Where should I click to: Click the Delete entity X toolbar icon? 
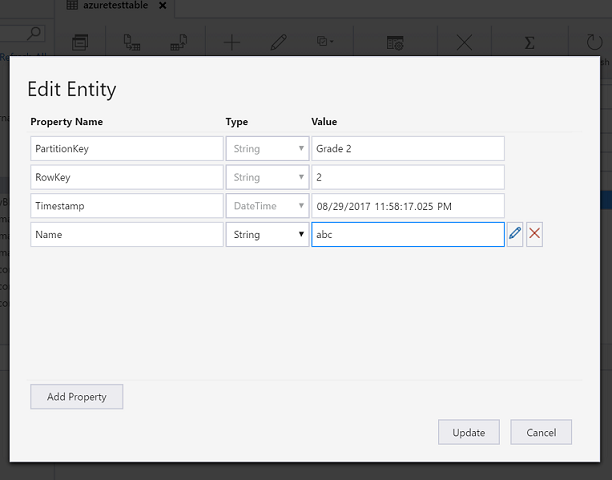click(464, 43)
